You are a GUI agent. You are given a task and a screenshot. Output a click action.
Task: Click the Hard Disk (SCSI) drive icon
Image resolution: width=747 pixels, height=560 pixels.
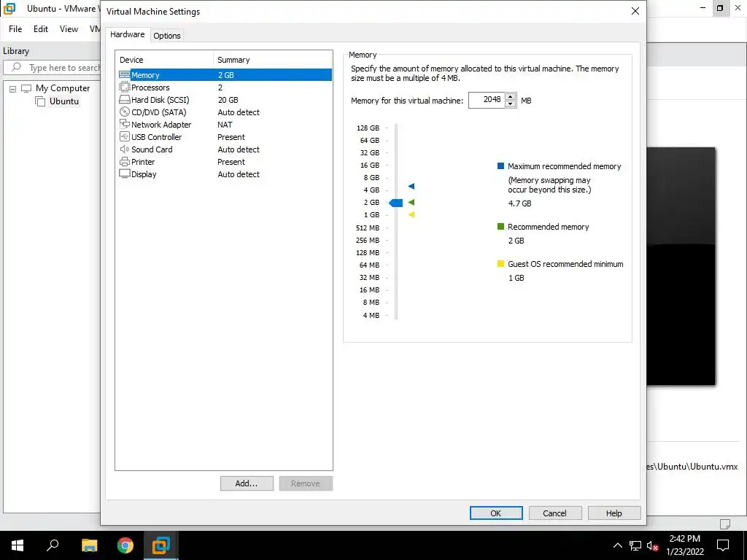click(x=124, y=99)
